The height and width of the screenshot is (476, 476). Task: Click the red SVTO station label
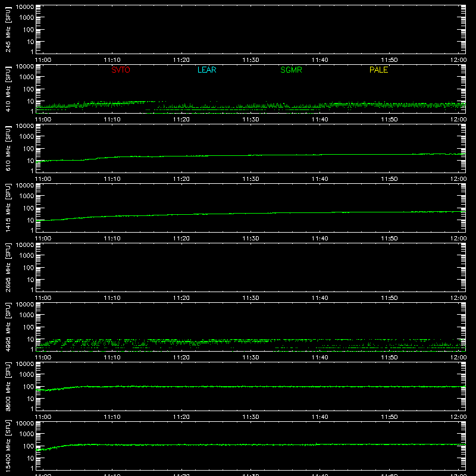tap(121, 70)
